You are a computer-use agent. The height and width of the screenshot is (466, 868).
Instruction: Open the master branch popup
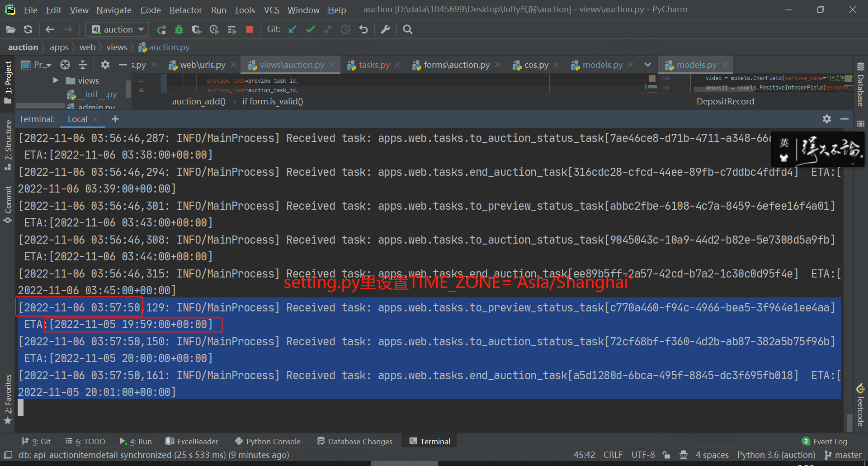pyautogui.click(x=843, y=455)
